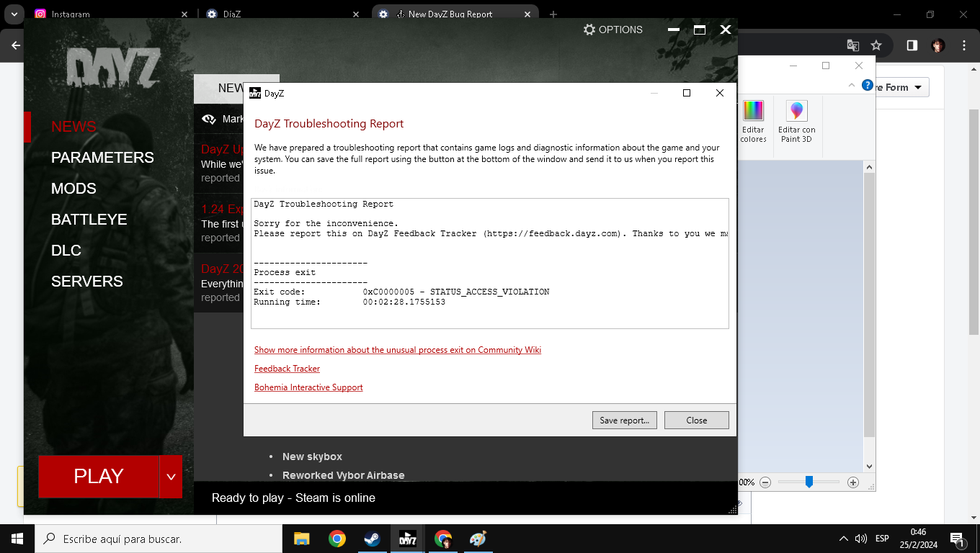Viewport: 980px width, 553px height.
Task: Open MODS in DayZ launcher
Action: (73, 189)
